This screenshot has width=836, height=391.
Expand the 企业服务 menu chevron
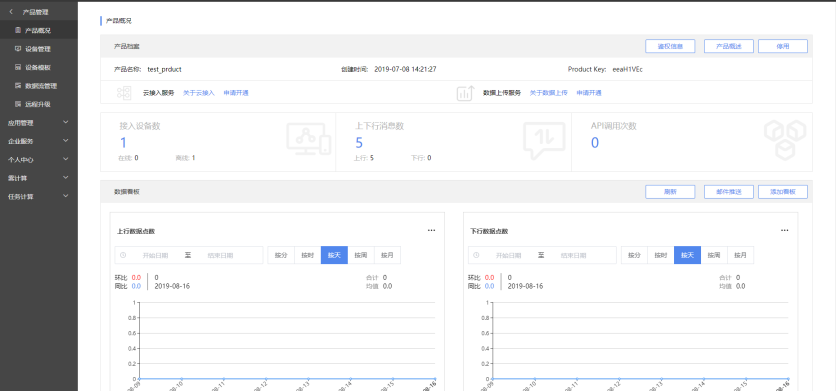pos(66,141)
